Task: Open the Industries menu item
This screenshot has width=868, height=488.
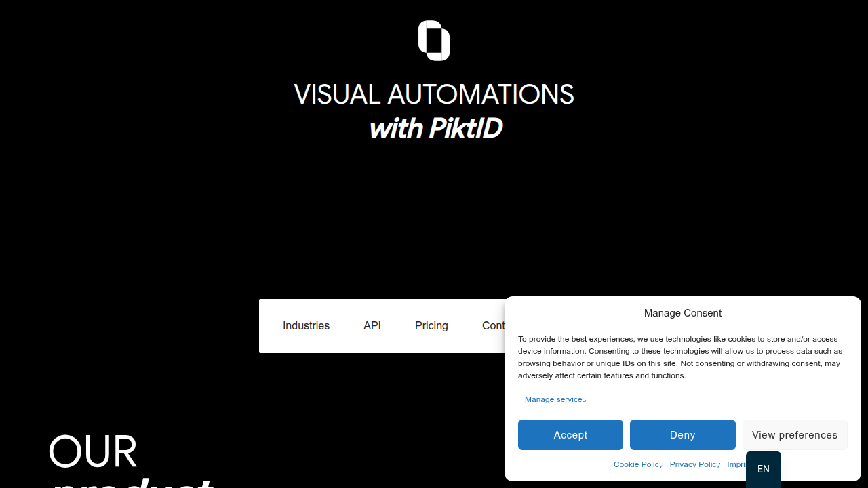Action: [x=306, y=326]
